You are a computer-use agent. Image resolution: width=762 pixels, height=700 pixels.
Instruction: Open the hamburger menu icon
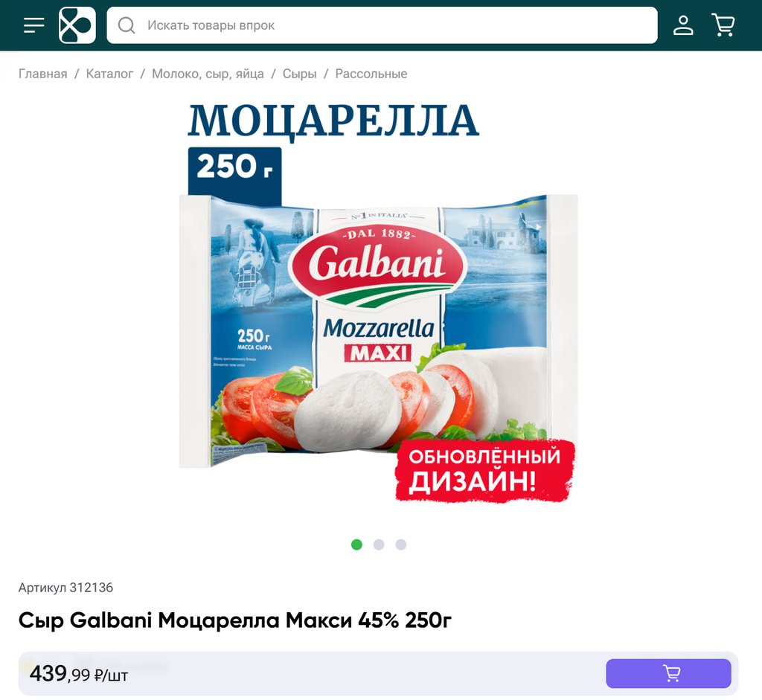point(34,25)
